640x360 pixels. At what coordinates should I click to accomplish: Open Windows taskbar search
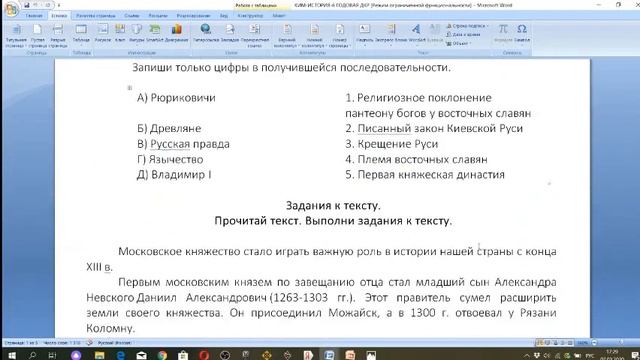(32, 355)
